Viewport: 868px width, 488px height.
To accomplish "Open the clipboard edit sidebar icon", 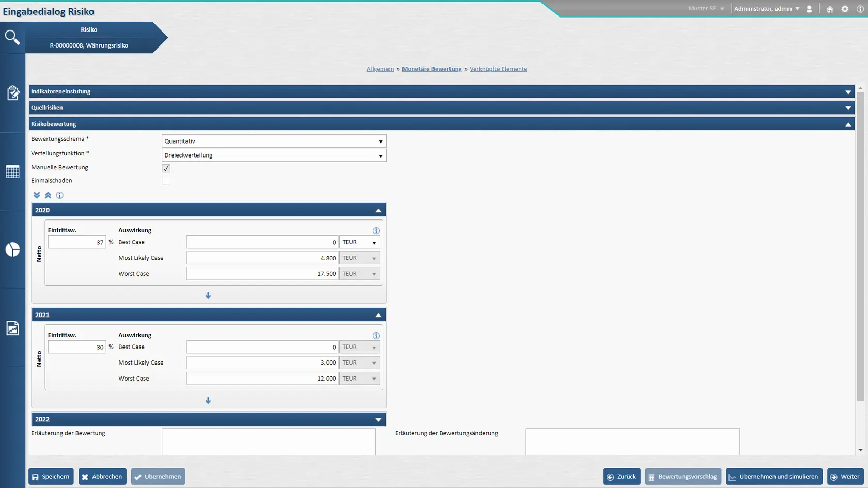I will pyautogui.click(x=13, y=93).
